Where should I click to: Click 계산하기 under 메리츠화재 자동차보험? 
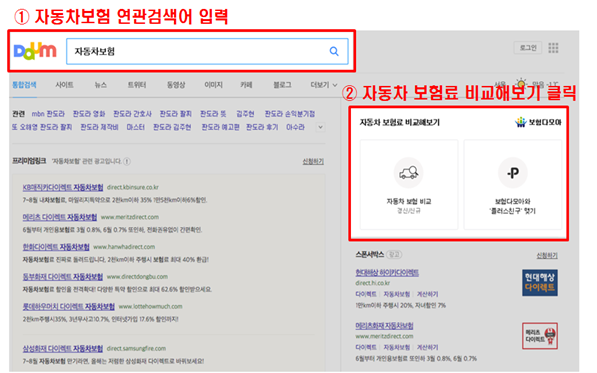click(x=428, y=347)
